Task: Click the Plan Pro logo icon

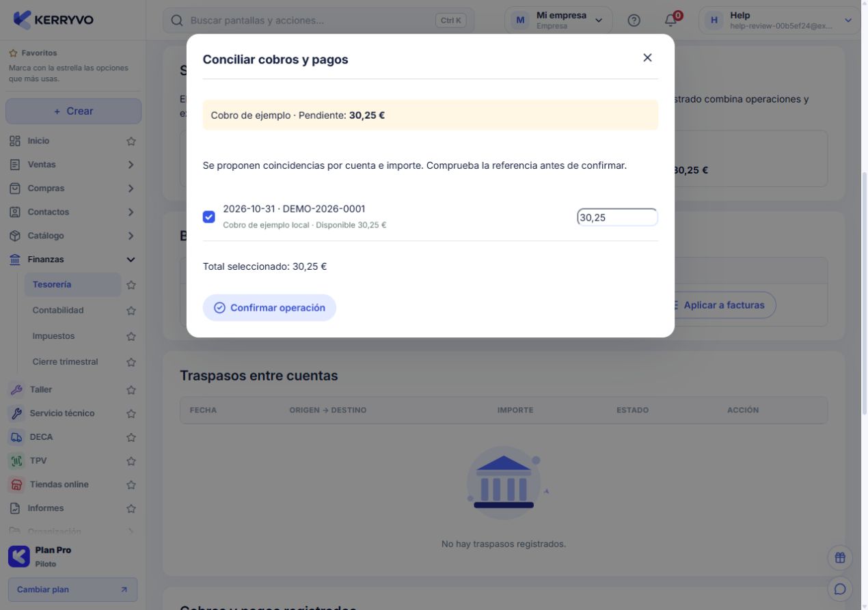Action: (x=19, y=556)
